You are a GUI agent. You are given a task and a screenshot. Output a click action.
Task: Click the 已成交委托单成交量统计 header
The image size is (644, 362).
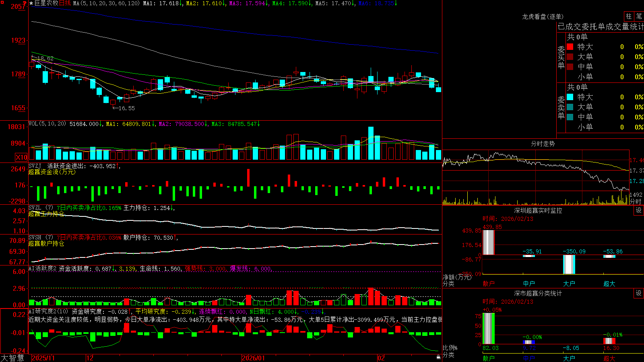(601, 27)
